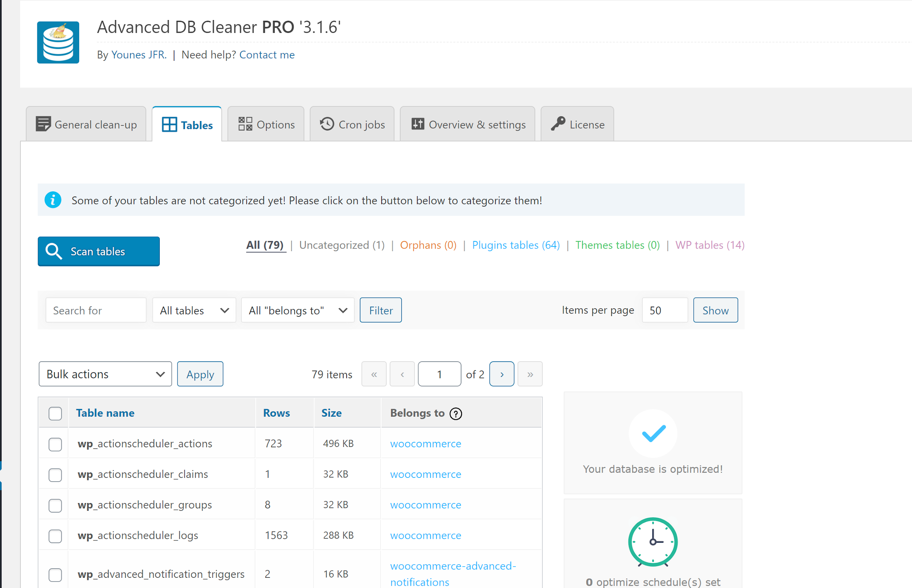Screen dimensions: 912x588
Task: Select the wp_actionscheduler_logs row checkbox
Action: click(x=55, y=536)
